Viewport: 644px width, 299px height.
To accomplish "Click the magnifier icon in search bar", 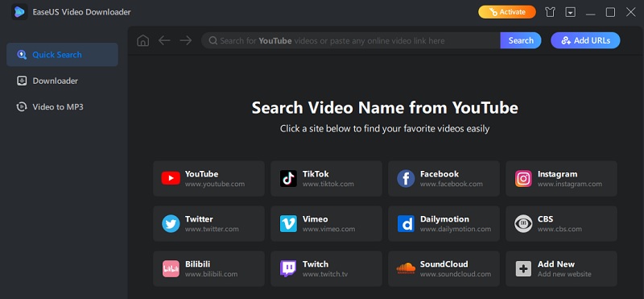I will tap(213, 41).
